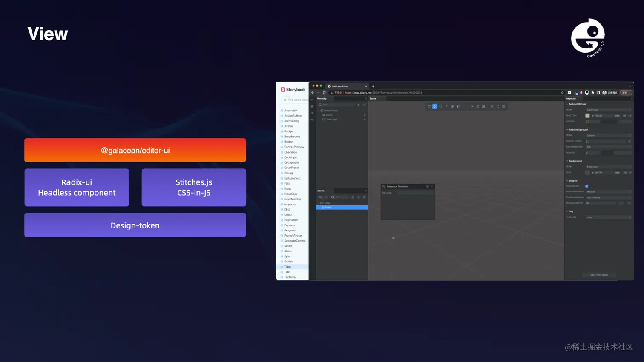Select the highlighted move tool in scene toolbar

435,106
